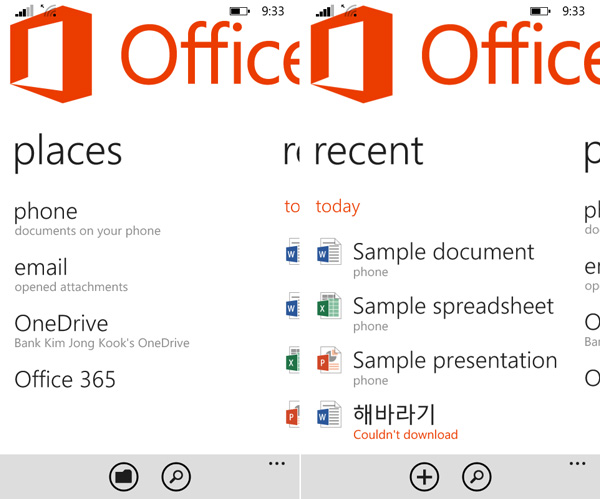Click PowerPoint icon beside Sample presentation

[x=329, y=360]
